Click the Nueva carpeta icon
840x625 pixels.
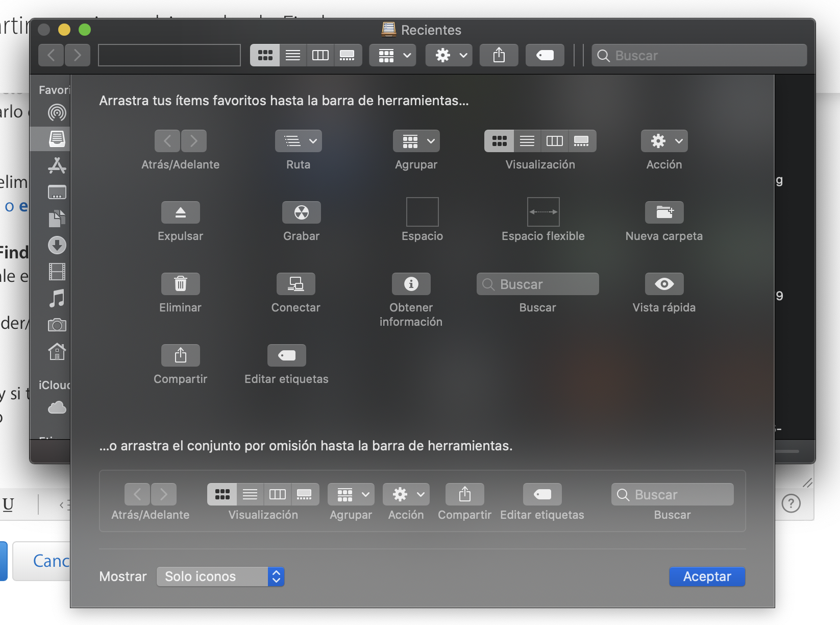point(664,212)
